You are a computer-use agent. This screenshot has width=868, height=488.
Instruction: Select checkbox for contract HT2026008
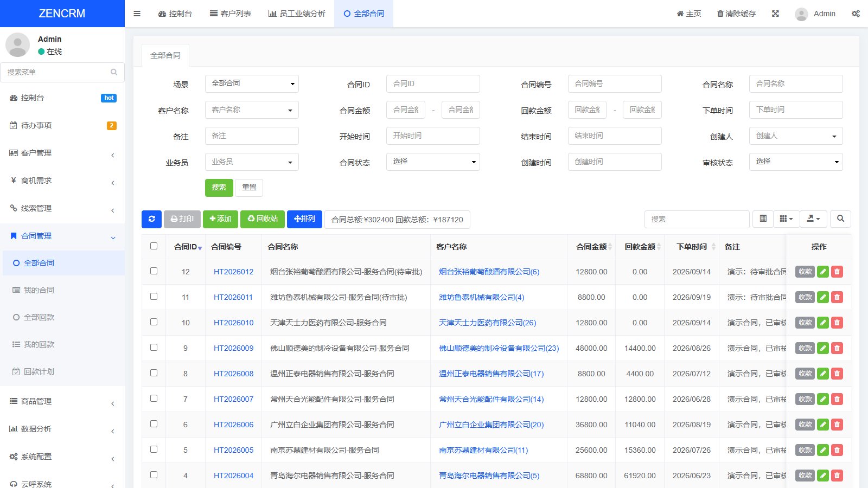coord(154,373)
